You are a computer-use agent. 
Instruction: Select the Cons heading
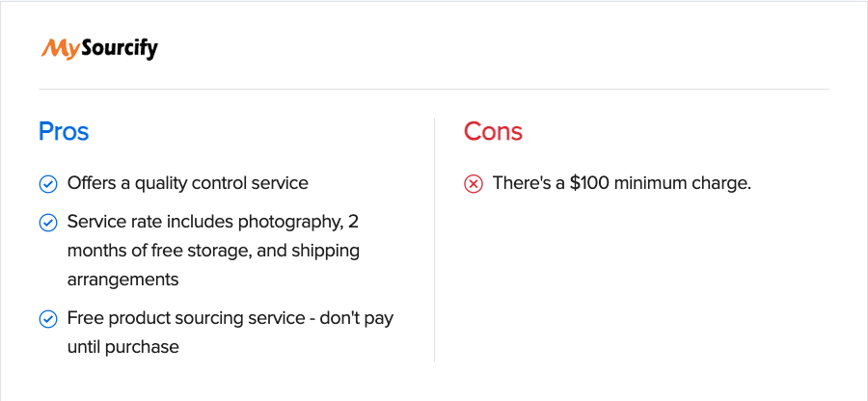[x=493, y=132]
